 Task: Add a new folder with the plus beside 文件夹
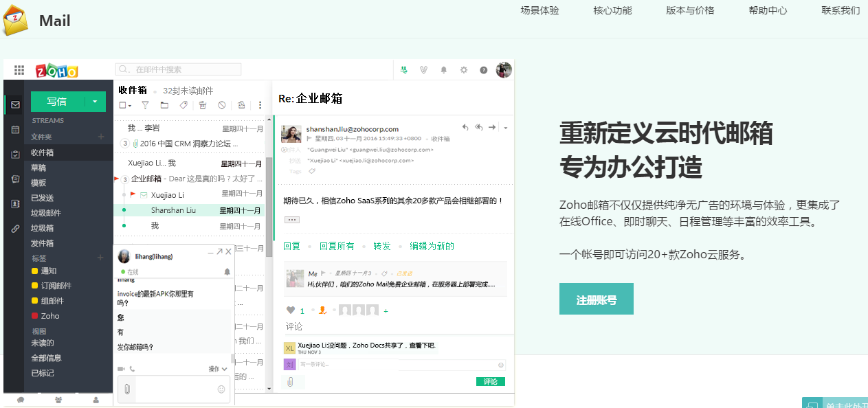(101, 137)
